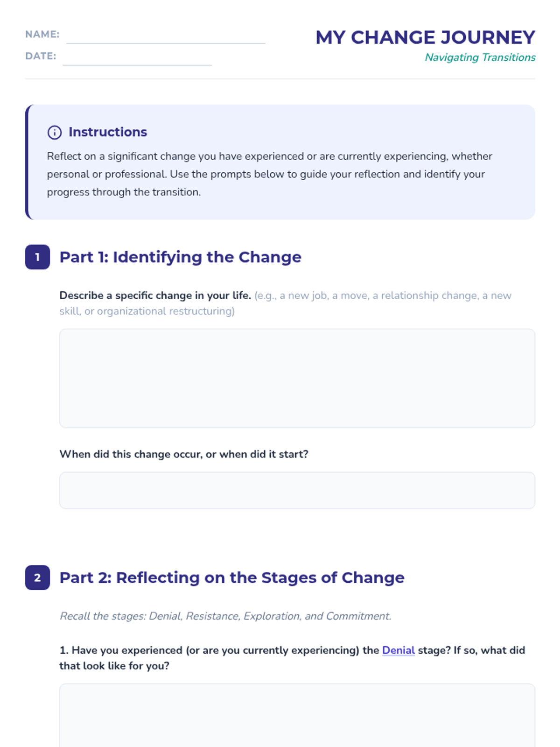This screenshot has height=747, width=560.
Task: Click the When did this change occur question
Action: 184,454
